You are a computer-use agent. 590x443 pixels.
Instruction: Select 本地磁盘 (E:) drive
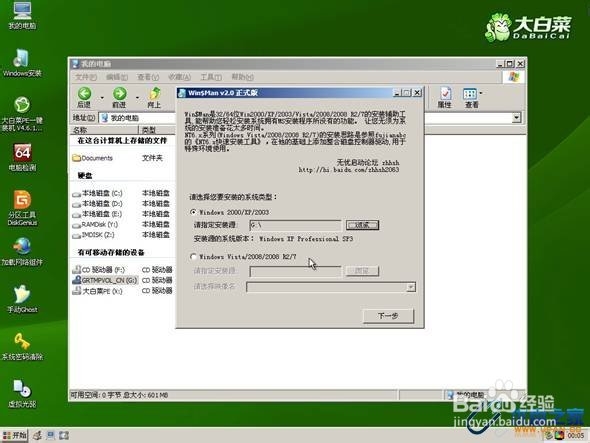[x=97, y=214]
